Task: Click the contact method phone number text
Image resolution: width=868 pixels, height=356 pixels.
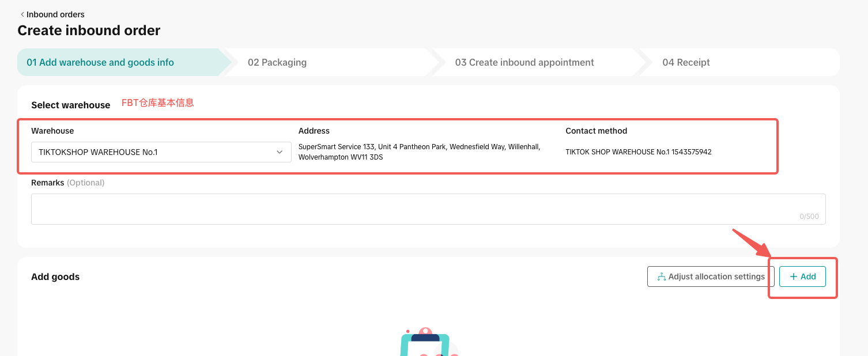Action: [638, 152]
